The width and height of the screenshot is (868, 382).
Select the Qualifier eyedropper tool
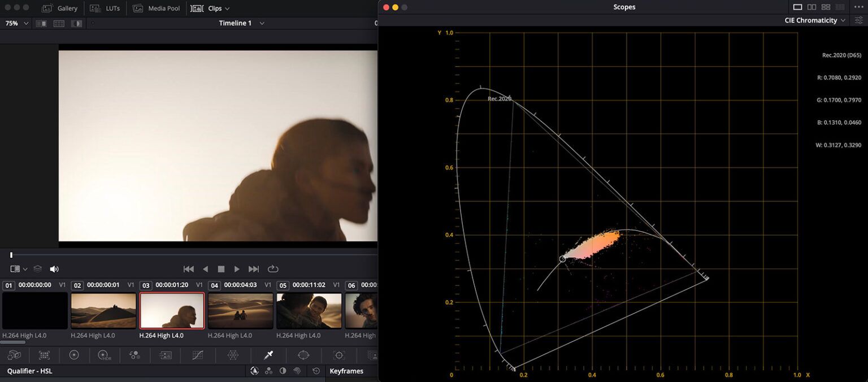point(268,355)
